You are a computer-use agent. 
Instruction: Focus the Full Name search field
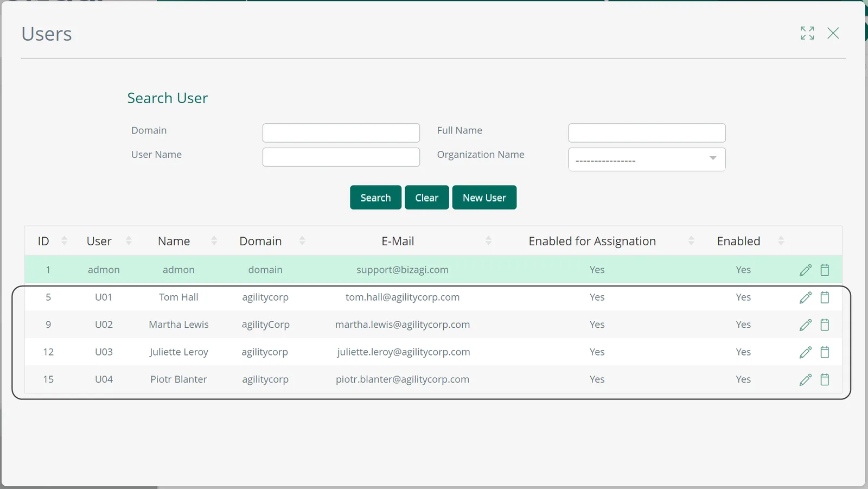[x=647, y=133]
